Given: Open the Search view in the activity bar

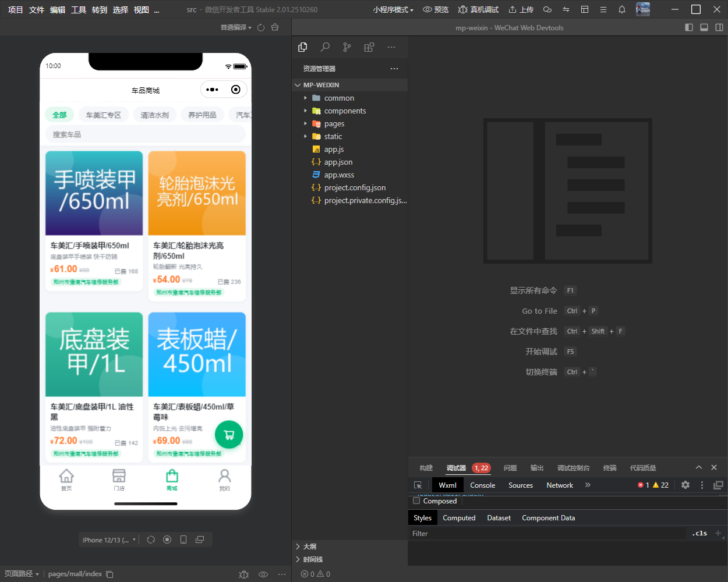Looking at the screenshot, I should pyautogui.click(x=325, y=47).
